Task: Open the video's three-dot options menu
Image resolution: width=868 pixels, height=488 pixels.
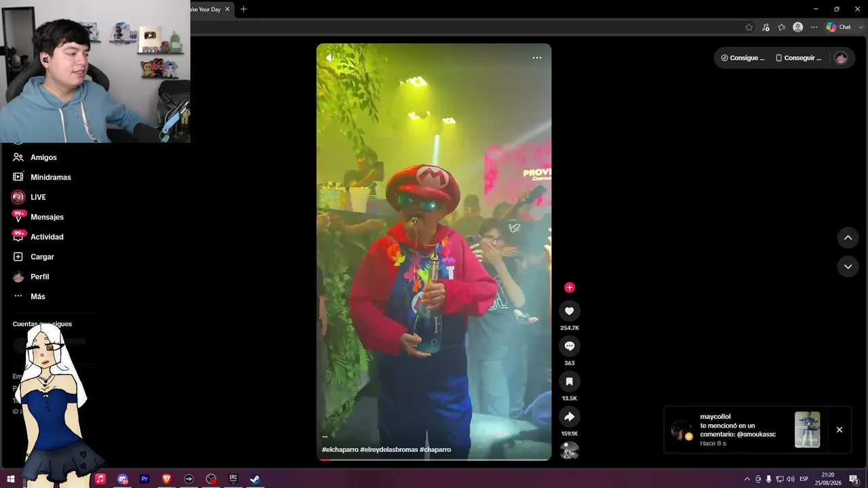Action: click(x=537, y=58)
